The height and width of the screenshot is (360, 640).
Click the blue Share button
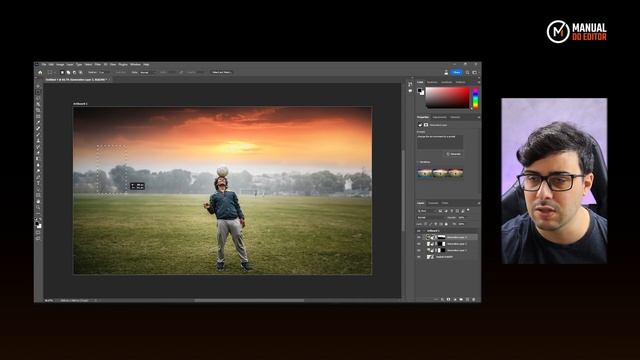(x=456, y=72)
